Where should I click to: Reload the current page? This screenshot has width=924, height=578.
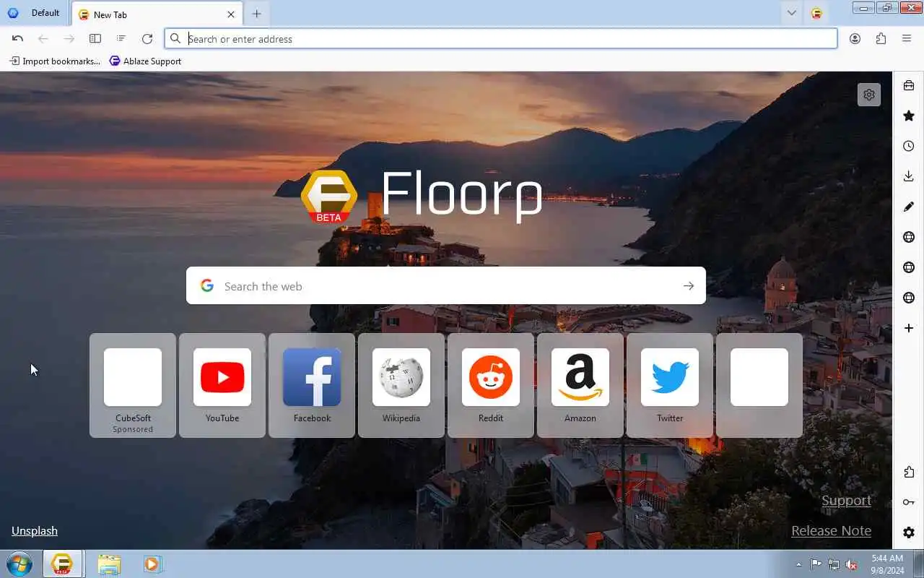tap(147, 38)
